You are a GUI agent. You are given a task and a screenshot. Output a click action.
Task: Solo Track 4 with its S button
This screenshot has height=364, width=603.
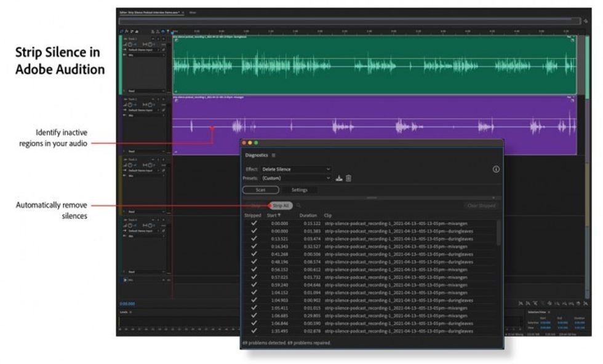[159, 220]
